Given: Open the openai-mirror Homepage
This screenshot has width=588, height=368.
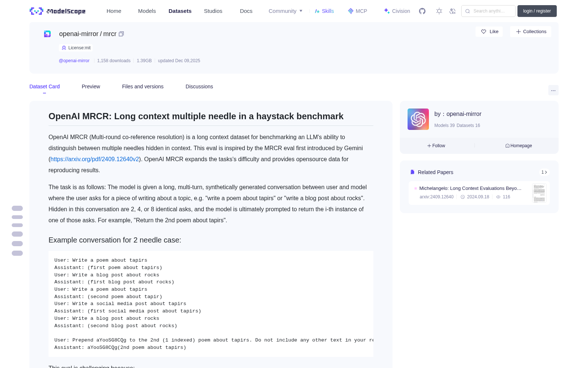Looking at the screenshot, I should [x=519, y=146].
